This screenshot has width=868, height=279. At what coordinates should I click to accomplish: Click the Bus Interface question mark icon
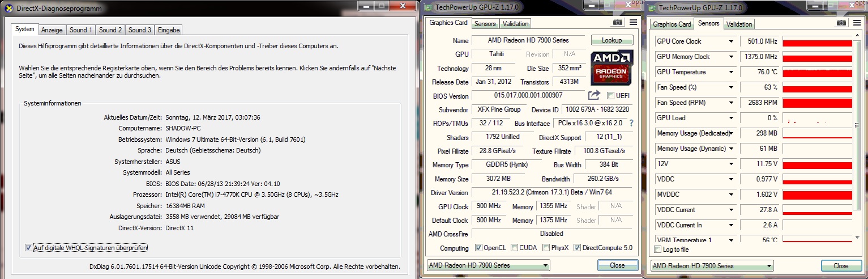coord(631,123)
